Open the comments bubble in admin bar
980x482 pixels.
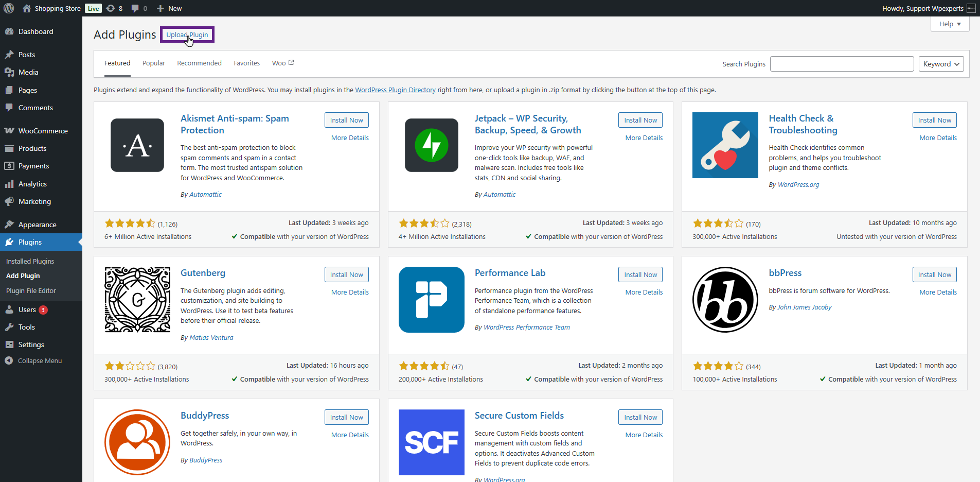tap(139, 8)
